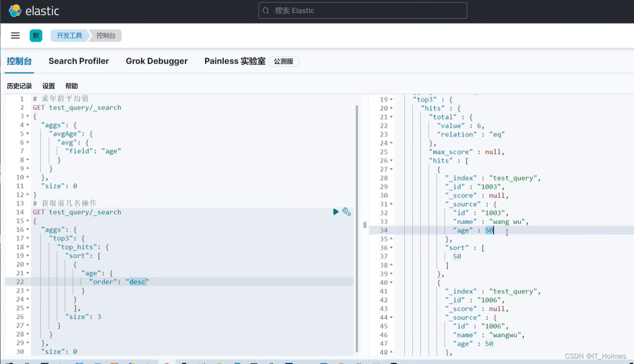Collapse the output sort array at line 36
Image resolution: width=634 pixels, height=364 pixels.
(x=391, y=248)
